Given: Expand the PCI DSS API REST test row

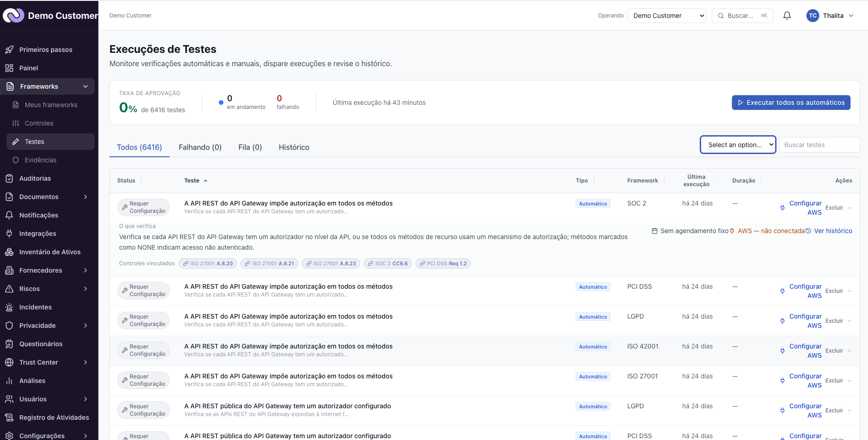Looking at the screenshot, I should pos(850,291).
